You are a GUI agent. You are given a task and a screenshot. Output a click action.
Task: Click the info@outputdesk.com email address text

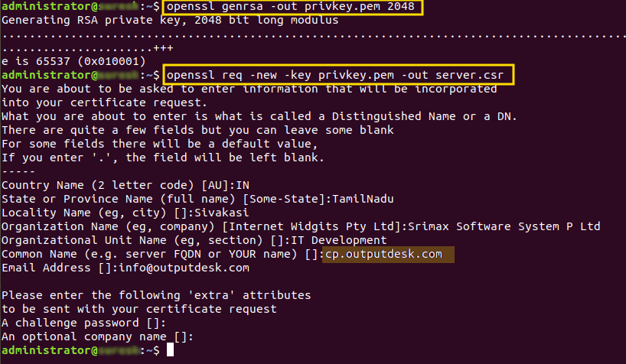tap(184, 268)
